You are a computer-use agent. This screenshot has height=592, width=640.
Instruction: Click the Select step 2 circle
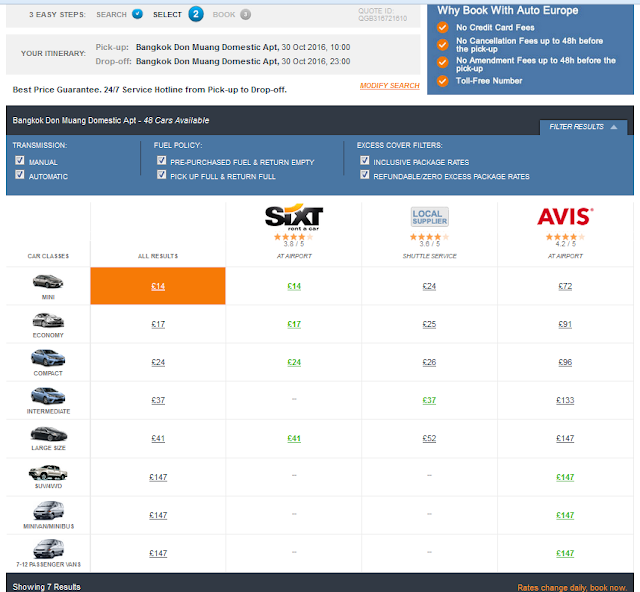pyautogui.click(x=196, y=14)
